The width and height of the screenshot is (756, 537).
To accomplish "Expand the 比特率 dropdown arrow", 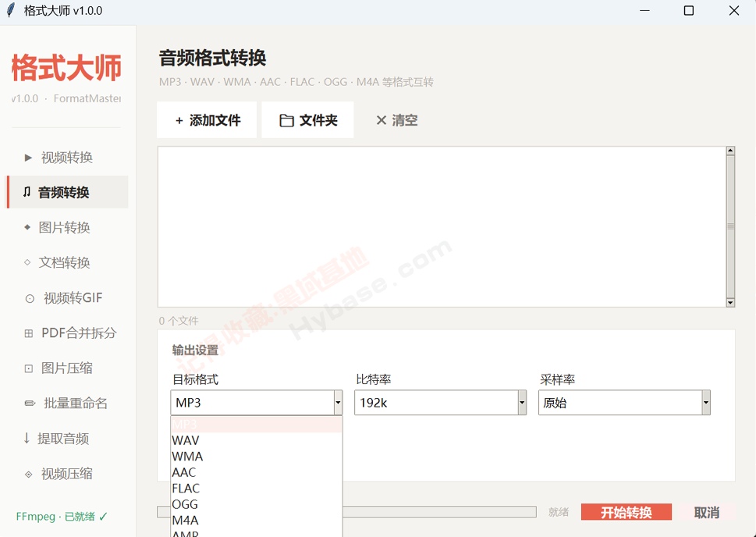I will point(522,403).
